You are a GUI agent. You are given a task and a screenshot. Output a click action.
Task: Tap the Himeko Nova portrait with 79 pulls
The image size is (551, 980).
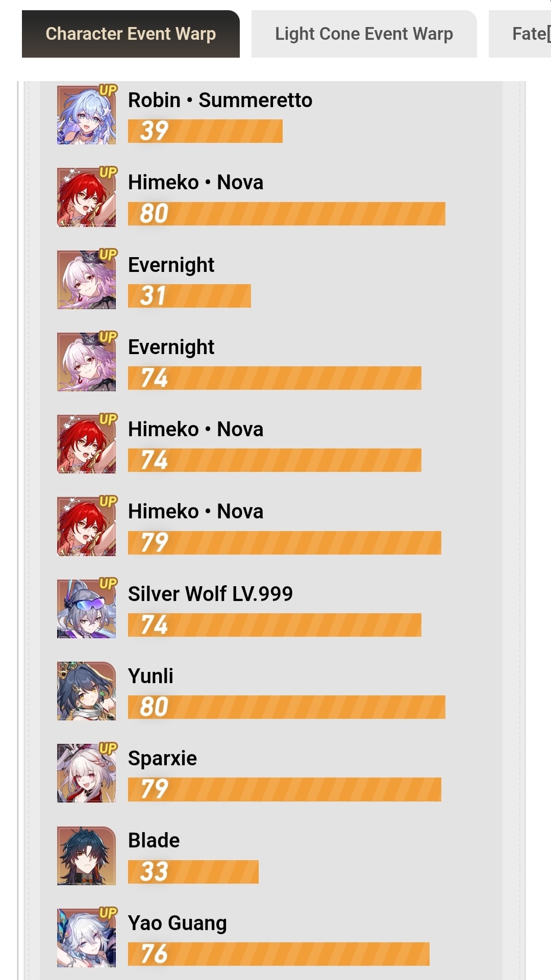(86, 526)
